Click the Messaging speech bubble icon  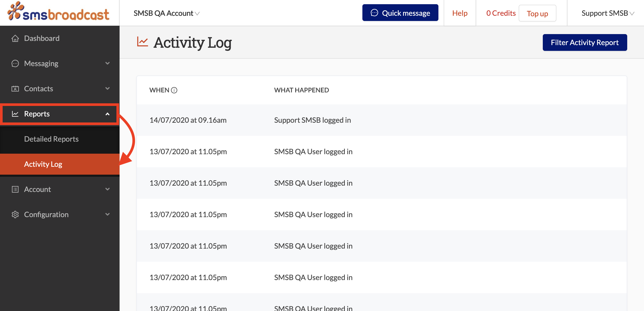[15, 63]
